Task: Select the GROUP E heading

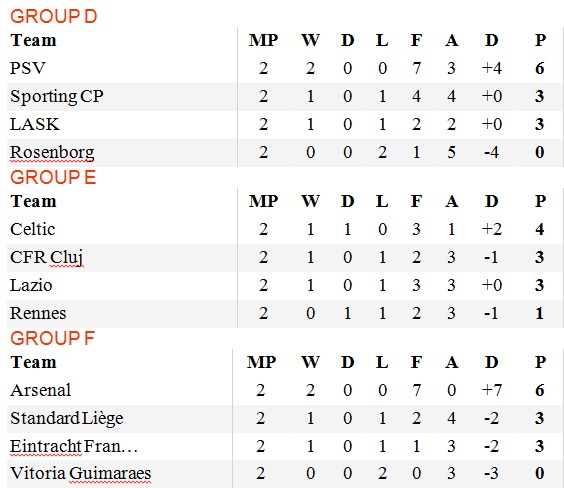Action: coord(53,177)
